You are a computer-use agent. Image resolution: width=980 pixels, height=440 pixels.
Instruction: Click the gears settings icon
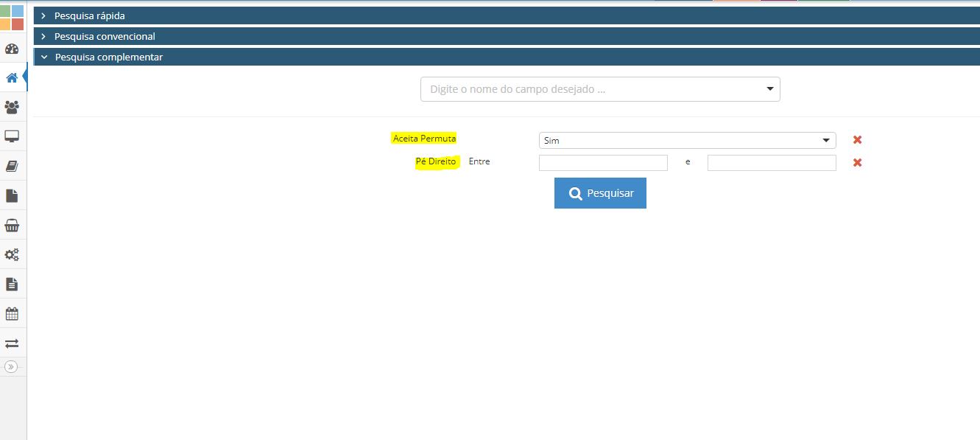(x=12, y=254)
